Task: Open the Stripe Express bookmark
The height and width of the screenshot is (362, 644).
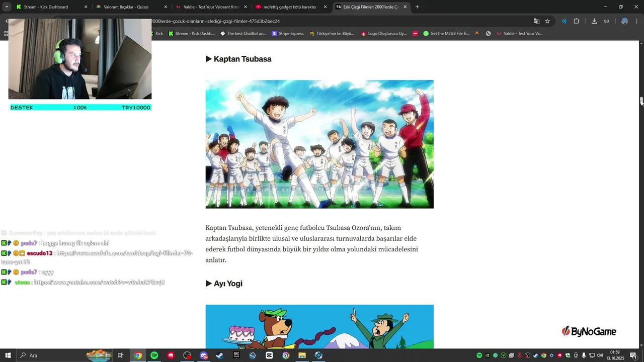Action: (288, 34)
